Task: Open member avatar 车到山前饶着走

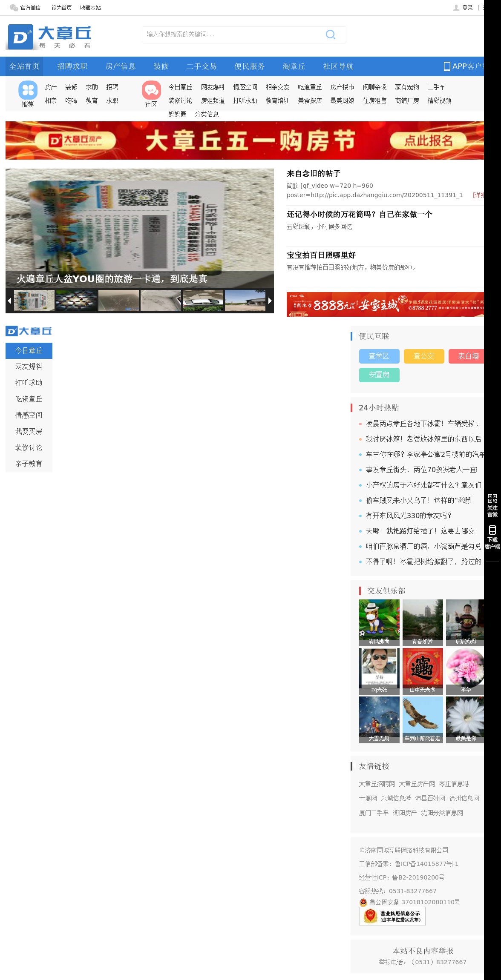Action: tap(423, 720)
